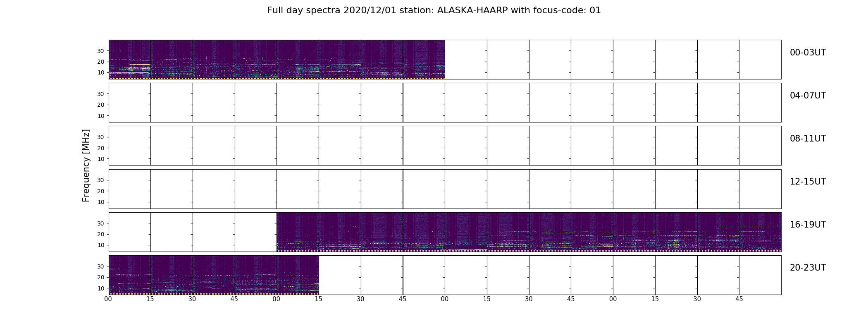Click the 20 MHz tick in the 00-03UT row

[x=101, y=62]
